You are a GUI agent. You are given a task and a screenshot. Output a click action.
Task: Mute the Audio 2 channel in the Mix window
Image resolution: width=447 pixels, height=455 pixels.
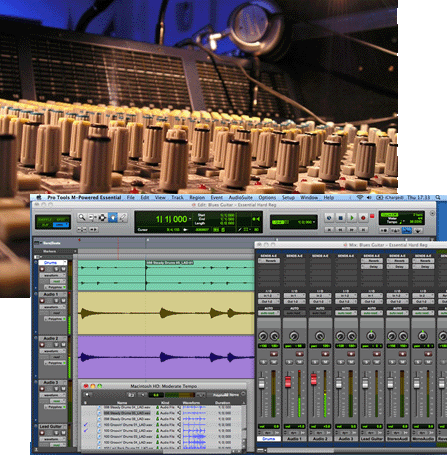[325, 362]
